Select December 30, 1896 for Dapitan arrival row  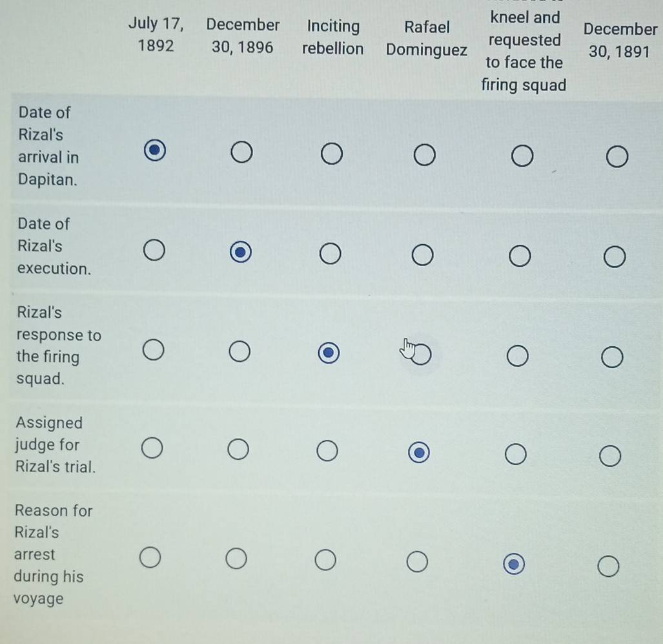click(242, 152)
